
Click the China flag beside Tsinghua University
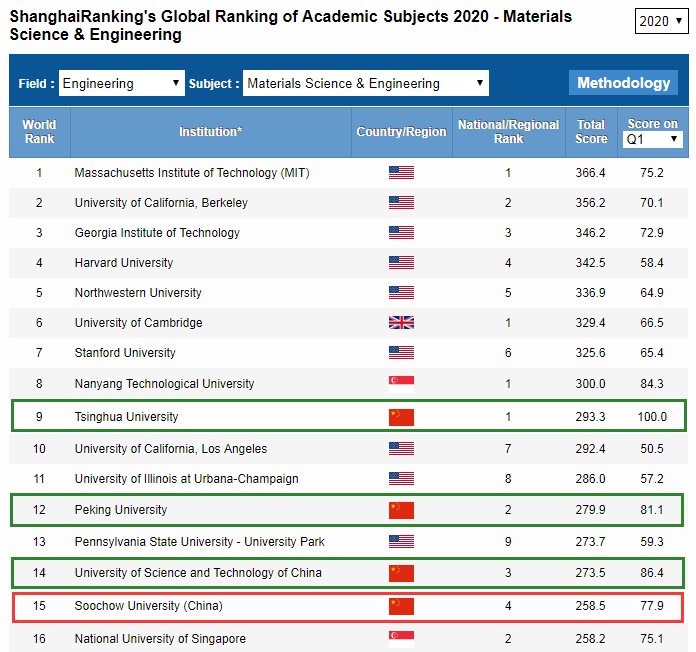coord(401,417)
